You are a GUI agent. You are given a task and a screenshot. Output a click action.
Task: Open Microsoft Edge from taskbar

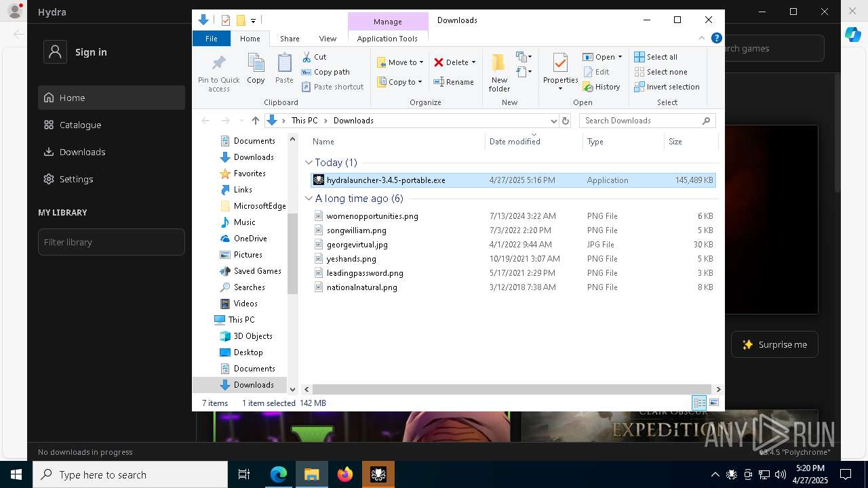(x=279, y=474)
